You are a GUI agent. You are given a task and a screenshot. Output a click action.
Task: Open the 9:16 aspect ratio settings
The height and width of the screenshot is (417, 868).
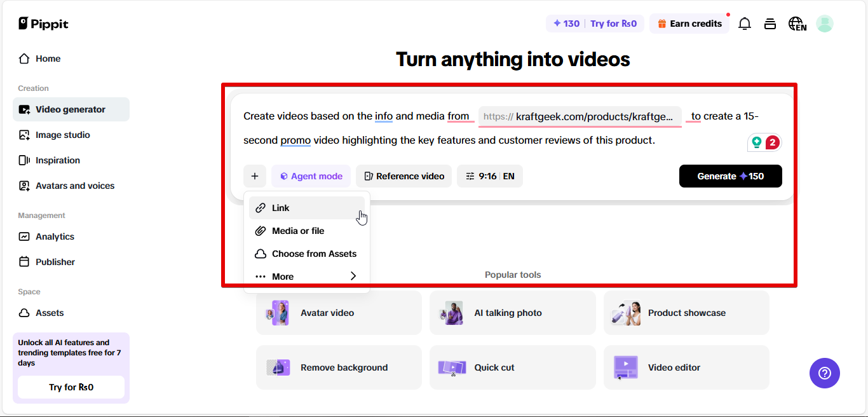point(480,176)
